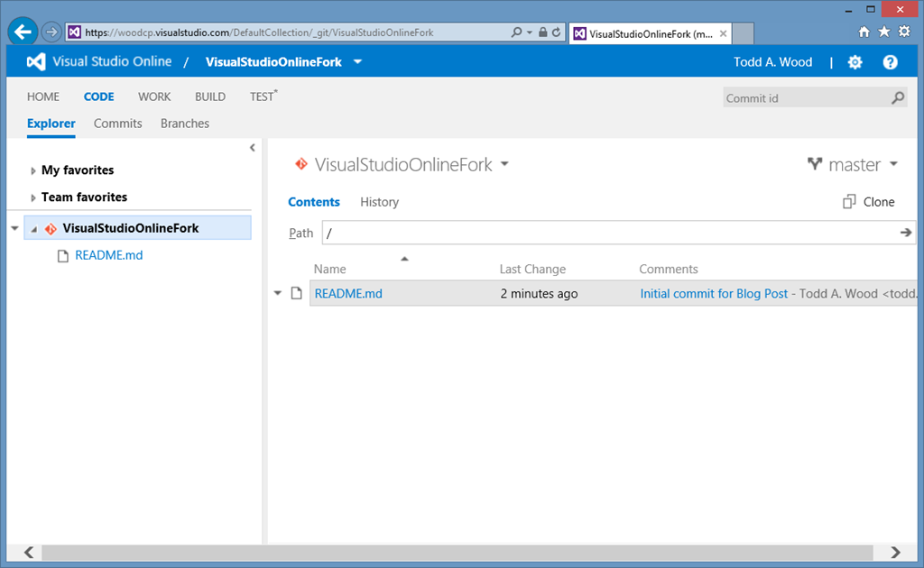The width and height of the screenshot is (924, 568).
Task: Sort by the Name column header
Action: [x=330, y=269]
